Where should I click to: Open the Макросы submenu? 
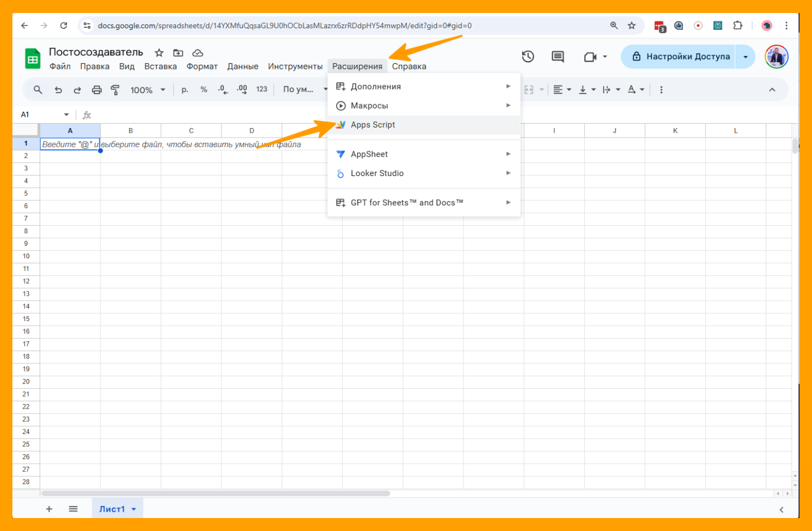click(369, 106)
